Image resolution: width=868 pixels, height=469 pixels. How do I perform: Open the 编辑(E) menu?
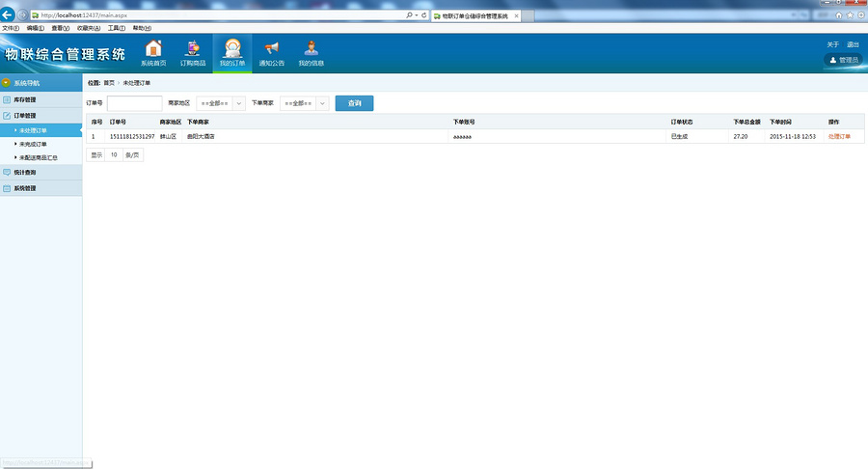click(36, 28)
